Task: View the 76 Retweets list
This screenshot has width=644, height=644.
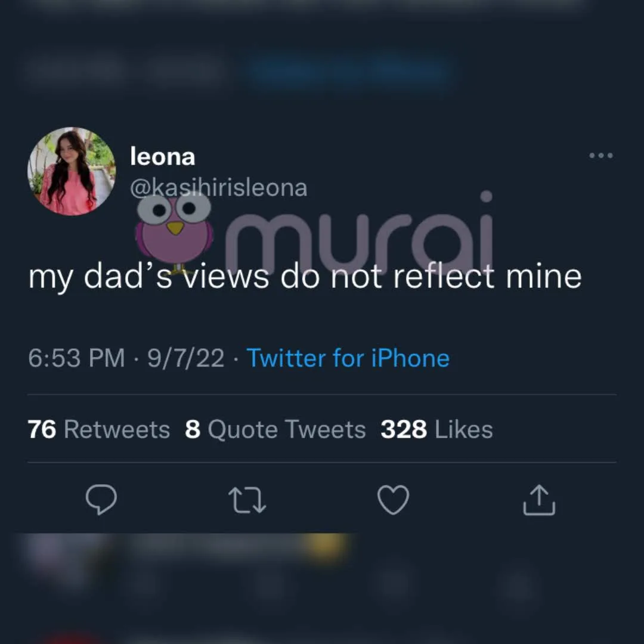Action: click(x=99, y=429)
